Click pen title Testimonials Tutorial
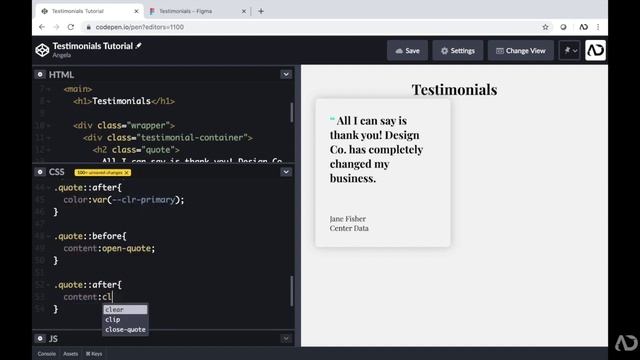 [93, 46]
